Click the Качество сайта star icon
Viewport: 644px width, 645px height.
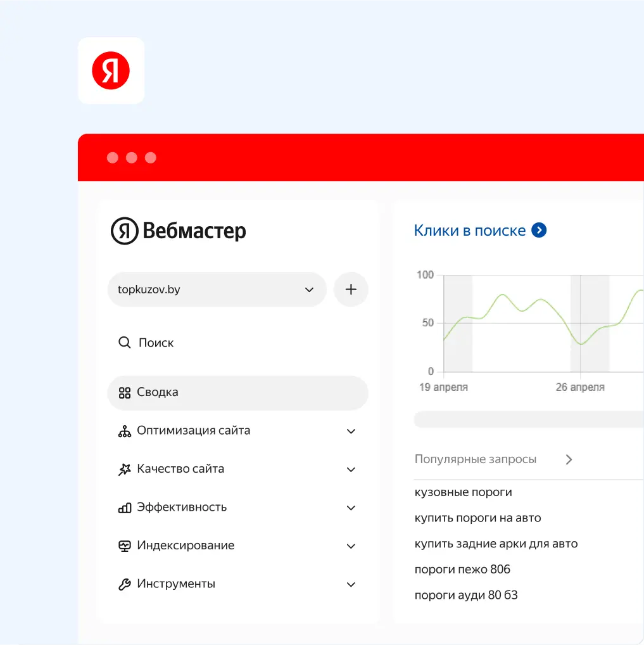pos(125,469)
